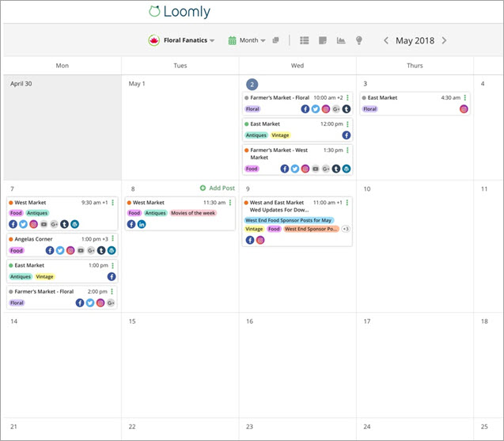Viewport: 504px width, 441px height.
Task: Click Instagram icon on May 3 East Market post
Action: [464, 109]
